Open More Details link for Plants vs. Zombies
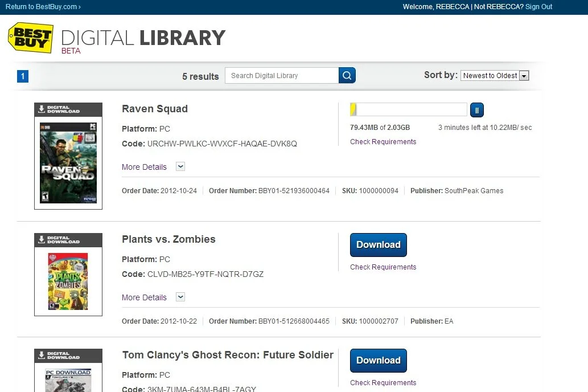This screenshot has width=588, height=392. (144, 297)
